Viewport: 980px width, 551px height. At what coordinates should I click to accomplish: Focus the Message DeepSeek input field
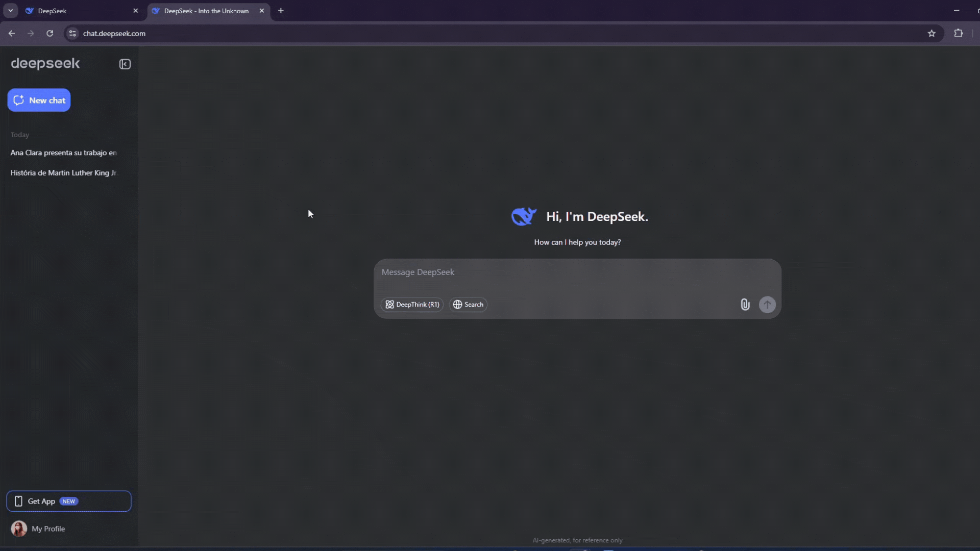click(577, 272)
